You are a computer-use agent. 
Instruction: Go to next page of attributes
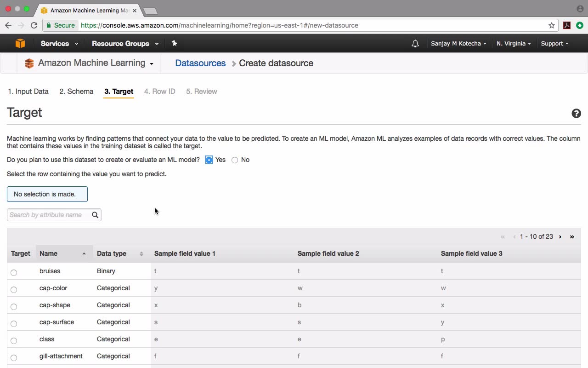560,236
